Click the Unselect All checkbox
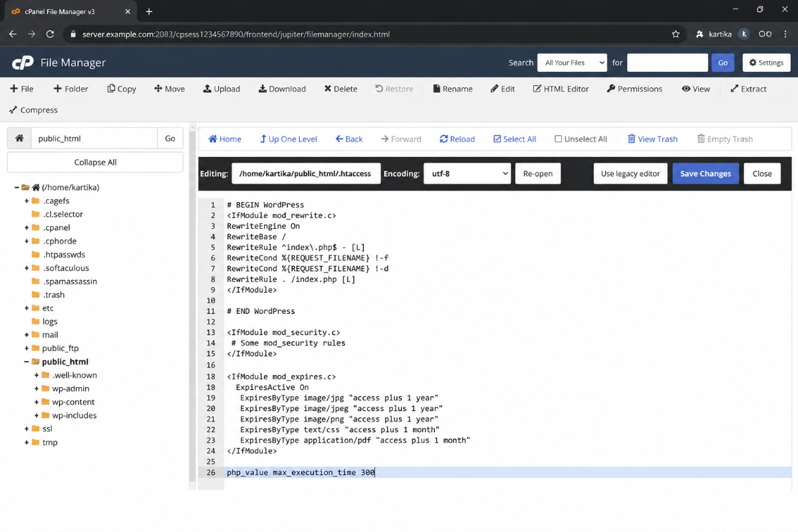This screenshot has width=798, height=532. [x=559, y=139]
